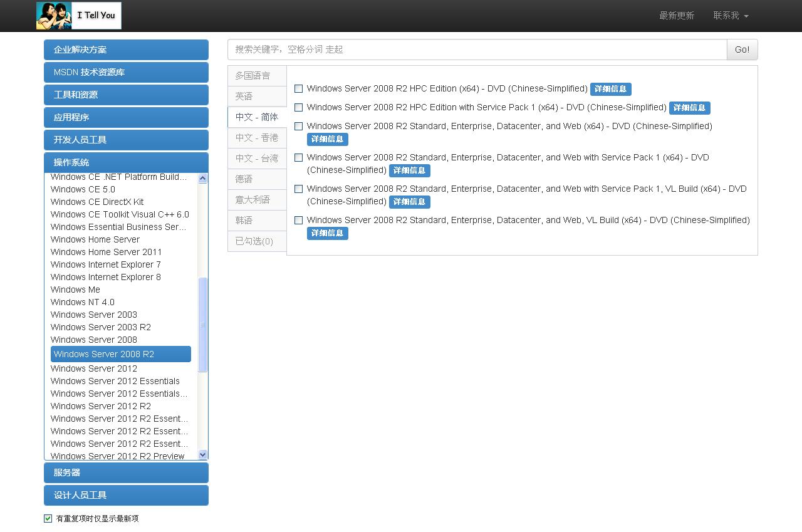
Task: Click the search keyword input field
Action: tap(477, 50)
